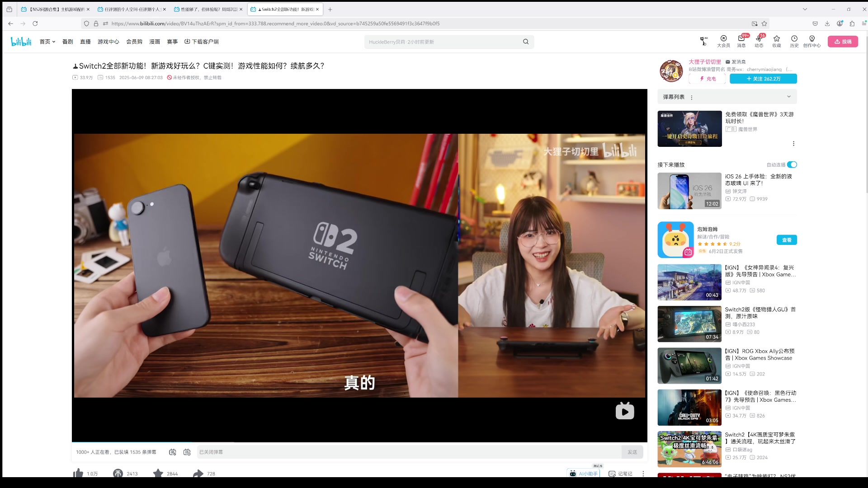Open 使命召唤 黑色行动7 trailer thumbnail
The image size is (868, 488).
pyautogui.click(x=689, y=408)
